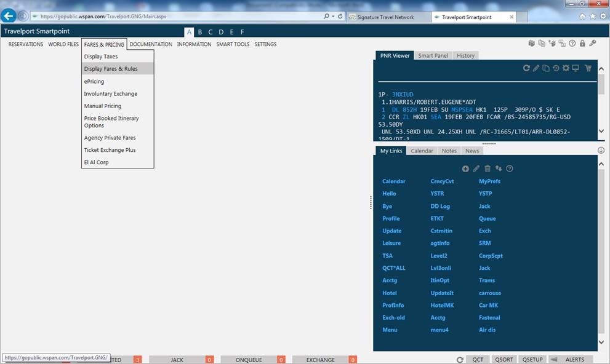This screenshot has width=610, height=364.
Task: Open the Notes tab
Action: [449, 151]
